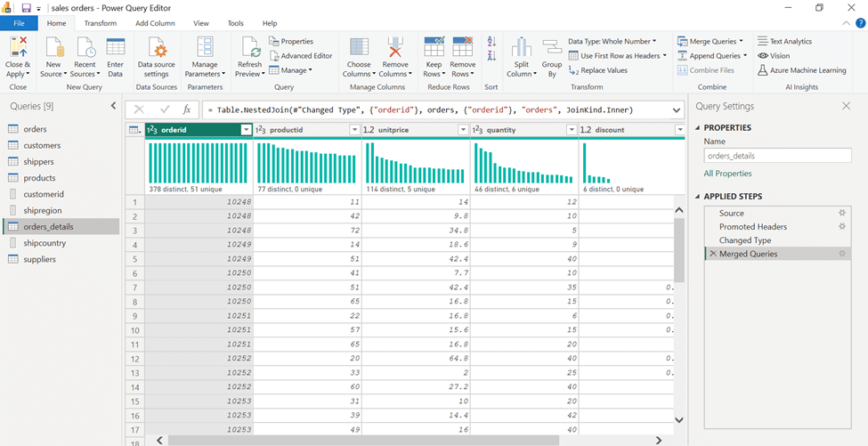
Task: Sort ascending with the A-Z icon
Action: pos(491,42)
